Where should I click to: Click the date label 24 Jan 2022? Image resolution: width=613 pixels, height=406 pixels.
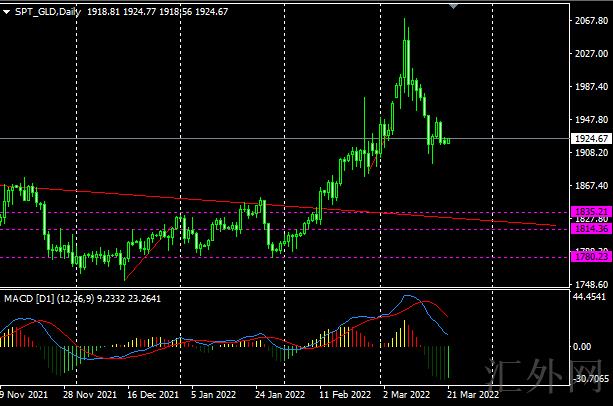(280, 395)
